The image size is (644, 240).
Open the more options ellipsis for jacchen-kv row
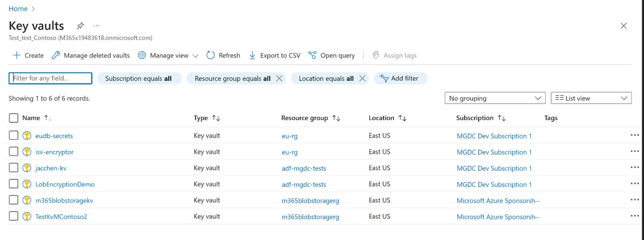[x=635, y=168]
